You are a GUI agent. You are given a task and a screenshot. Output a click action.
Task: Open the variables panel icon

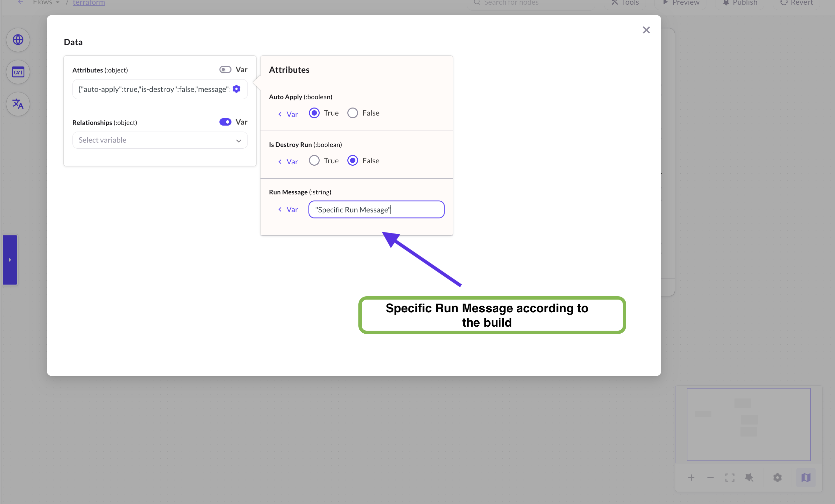(x=18, y=72)
